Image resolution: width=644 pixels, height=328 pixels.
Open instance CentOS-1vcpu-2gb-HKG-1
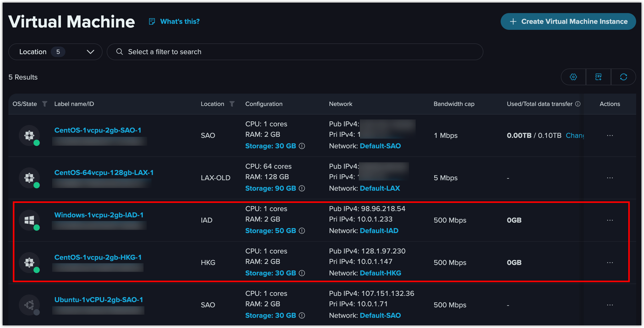98,257
